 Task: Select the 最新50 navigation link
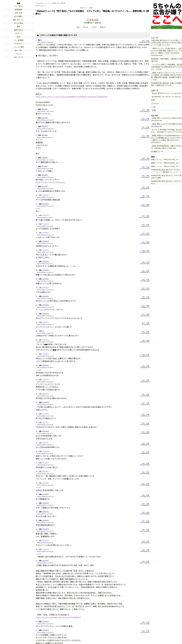click(x=103, y=27)
